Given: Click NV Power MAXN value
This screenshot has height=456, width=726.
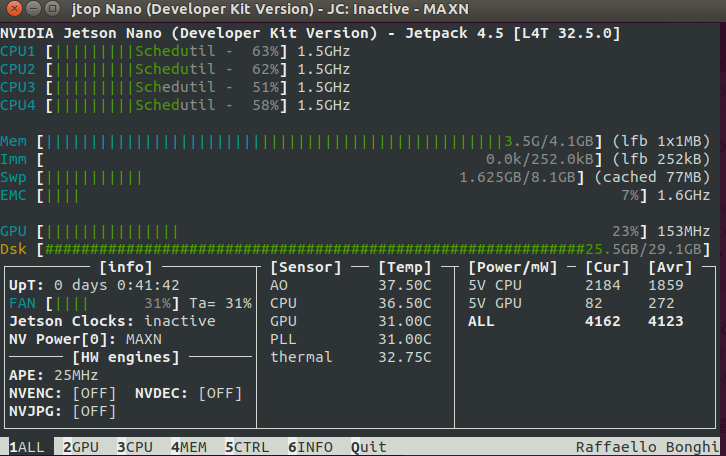Looking at the screenshot, I should [144, 339].
